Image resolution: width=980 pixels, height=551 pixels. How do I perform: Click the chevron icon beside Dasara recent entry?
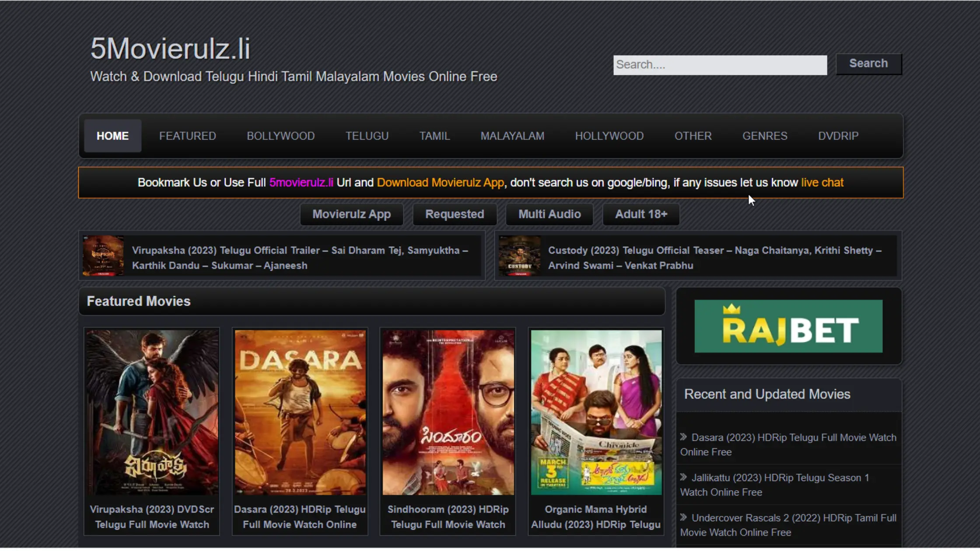coord(684,437)
